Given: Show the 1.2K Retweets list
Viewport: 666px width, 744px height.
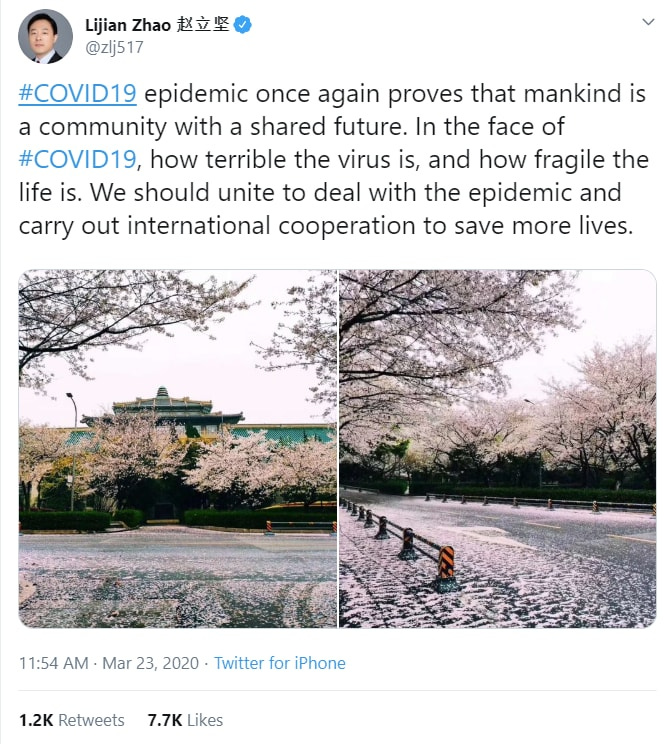Looking at the screenshot, I should point(72,720).
